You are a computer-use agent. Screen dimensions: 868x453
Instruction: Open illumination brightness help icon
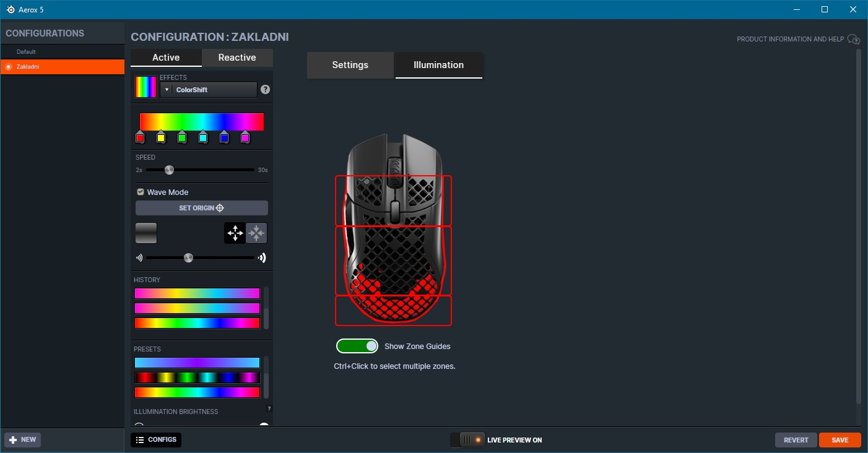(269, 408)
